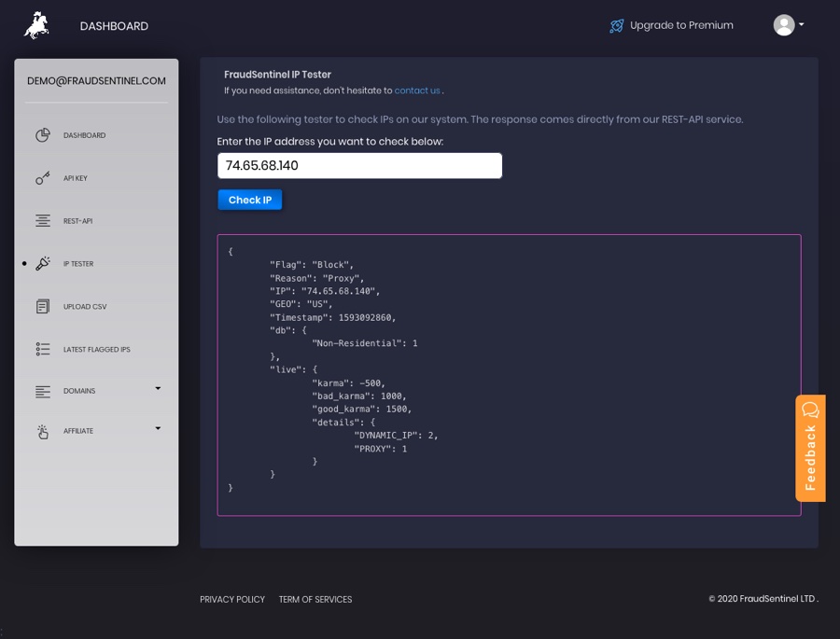Click the Domains text-lines icon
This screenshot has width=840, height=639.
(43, 392)
